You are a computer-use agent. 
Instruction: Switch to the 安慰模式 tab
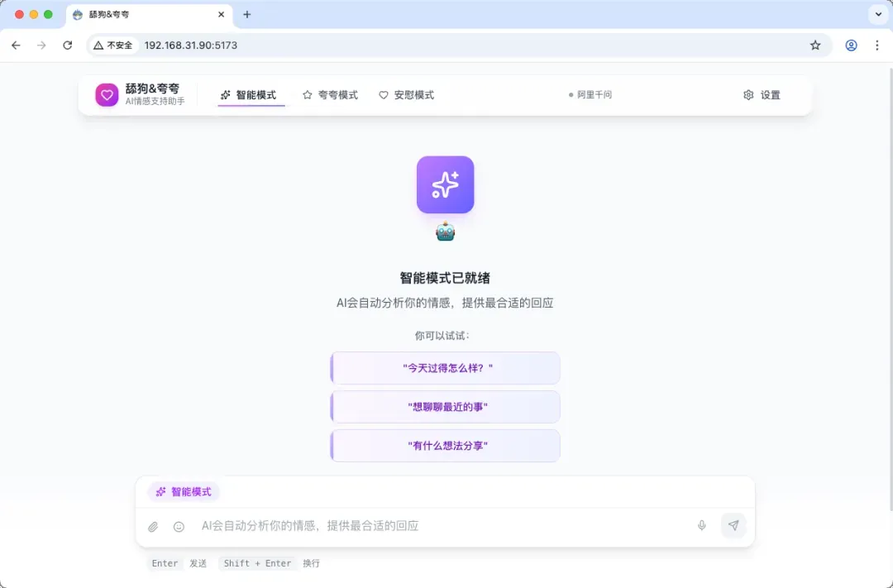[x=406, y=95]
